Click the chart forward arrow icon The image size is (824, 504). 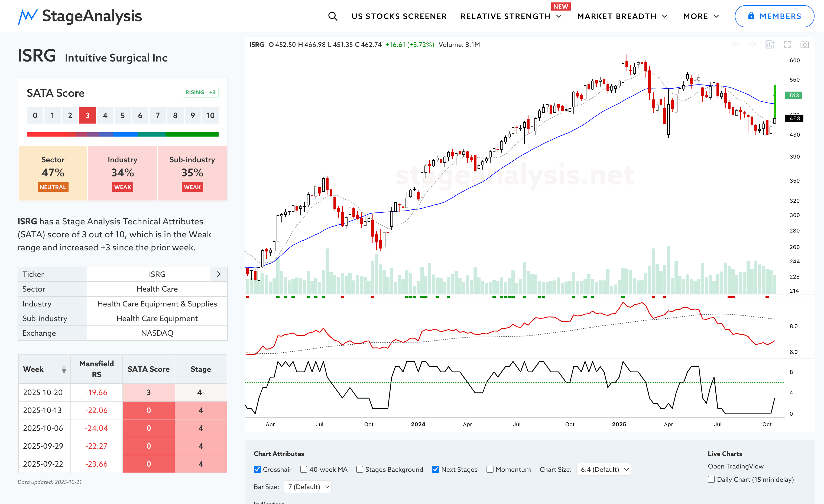pyautogui.click(x=752, y=44)
